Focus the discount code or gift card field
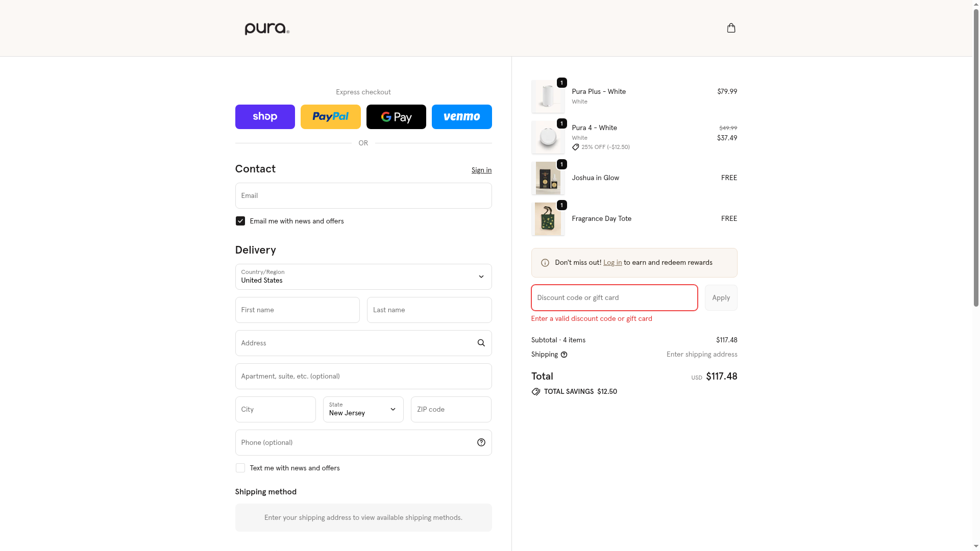 click(x=614, y=297)
